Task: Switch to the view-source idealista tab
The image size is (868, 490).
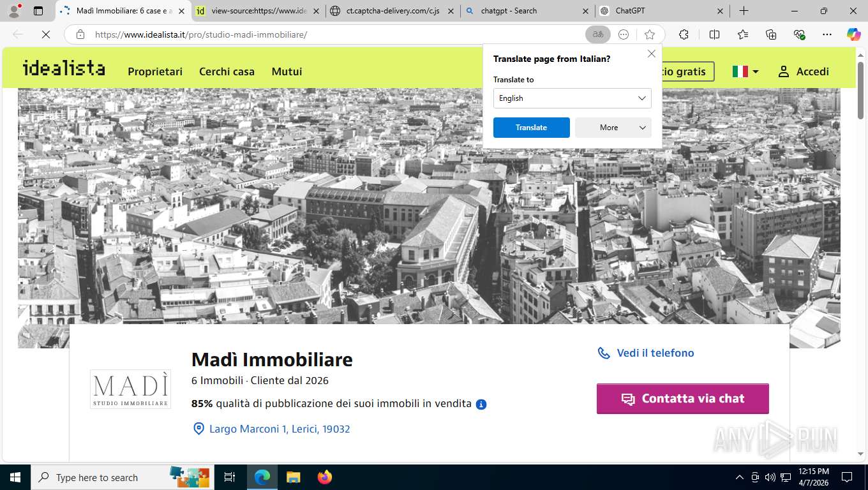Action: [x=258, y=11]
